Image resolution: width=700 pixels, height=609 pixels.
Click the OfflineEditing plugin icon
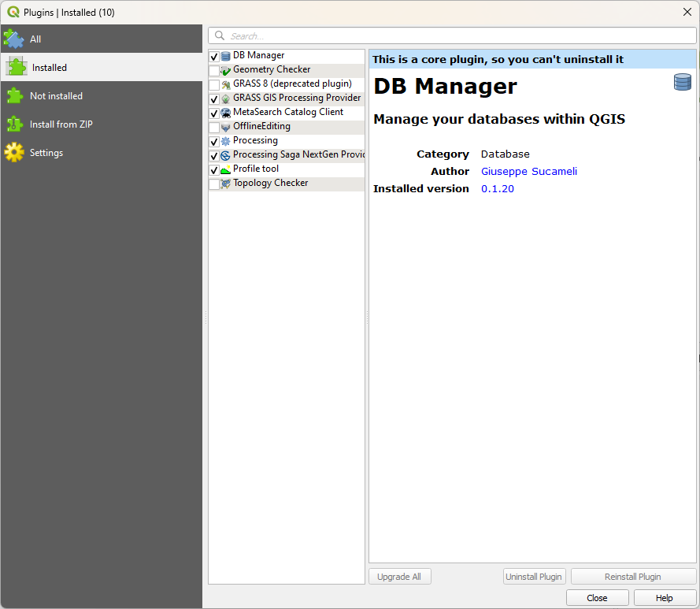pyautogui.click(x=226, y=127)
